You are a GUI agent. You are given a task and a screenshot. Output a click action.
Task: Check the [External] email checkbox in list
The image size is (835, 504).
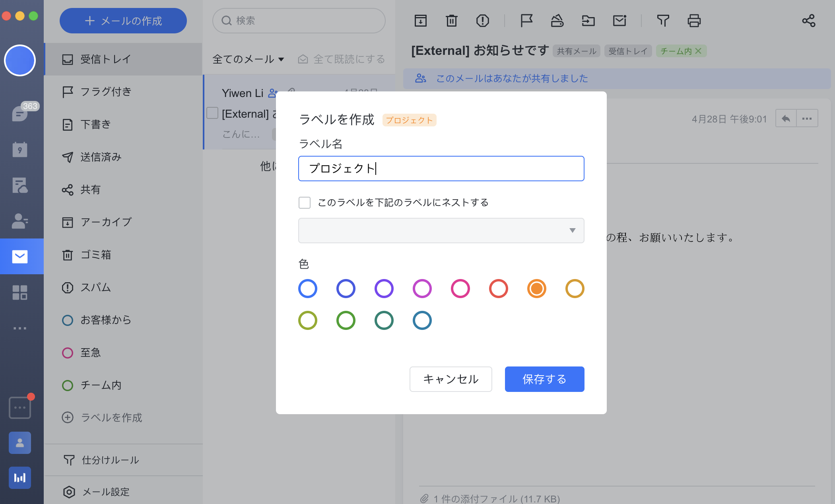click(x=212, y=113)
